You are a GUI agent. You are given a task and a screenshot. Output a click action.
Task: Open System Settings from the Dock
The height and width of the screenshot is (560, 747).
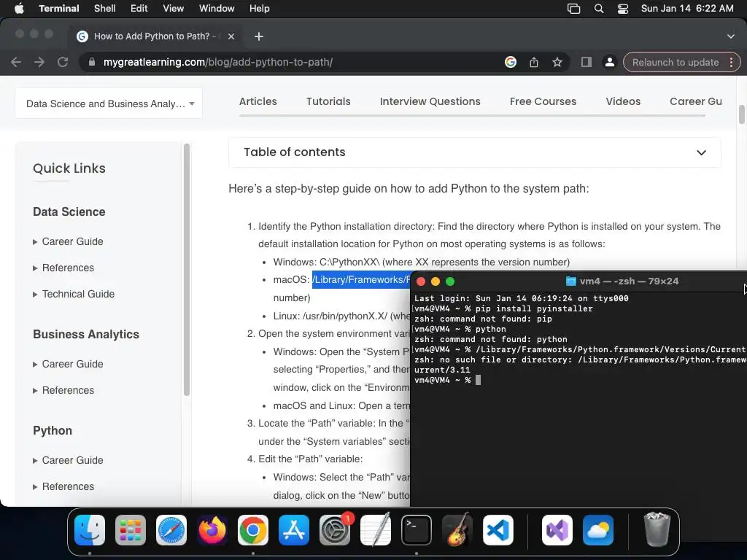(335, 530)
